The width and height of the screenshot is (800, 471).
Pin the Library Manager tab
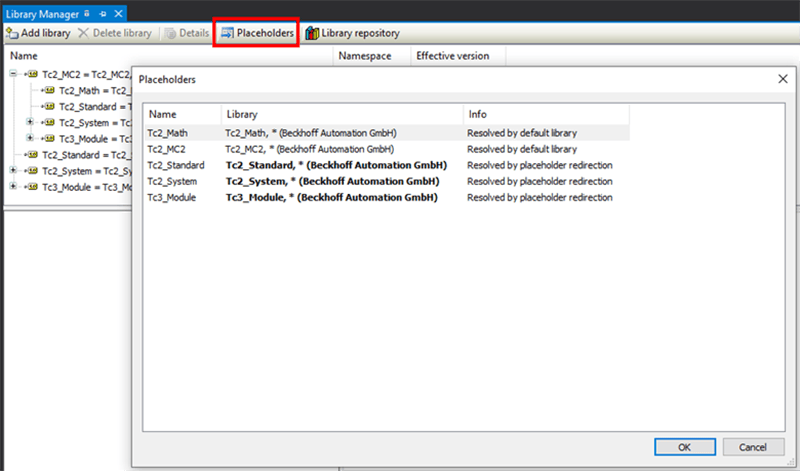pyautogui.click(x=103, y=14)
